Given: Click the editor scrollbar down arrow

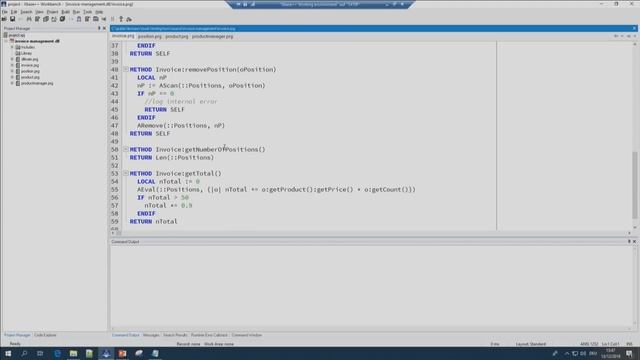Looking at the screenshot, I should point(634,227).
